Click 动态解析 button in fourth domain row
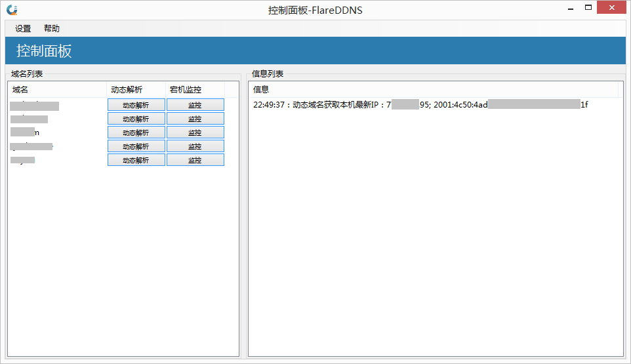The height and width of the screenshot is (364, 631). 136,146
